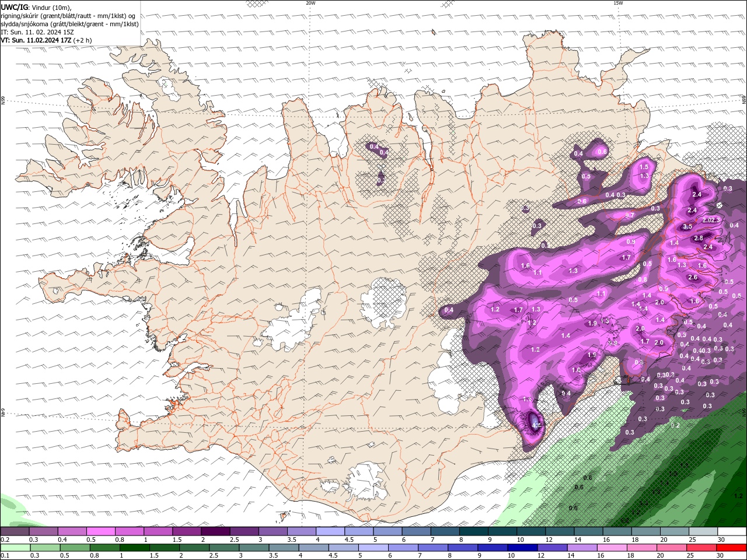Pick the 10 deep blue swatch in lower legend
Viewport: 747px width, 560px height.
tap(523, 547)
